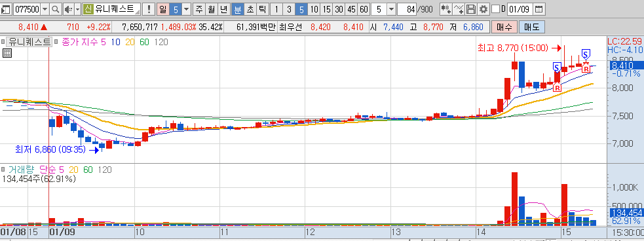This screenshot has width=644, height=241.
Task: Click the grid table icon under 유니퀘스트 label
Action: pos(7,52)
